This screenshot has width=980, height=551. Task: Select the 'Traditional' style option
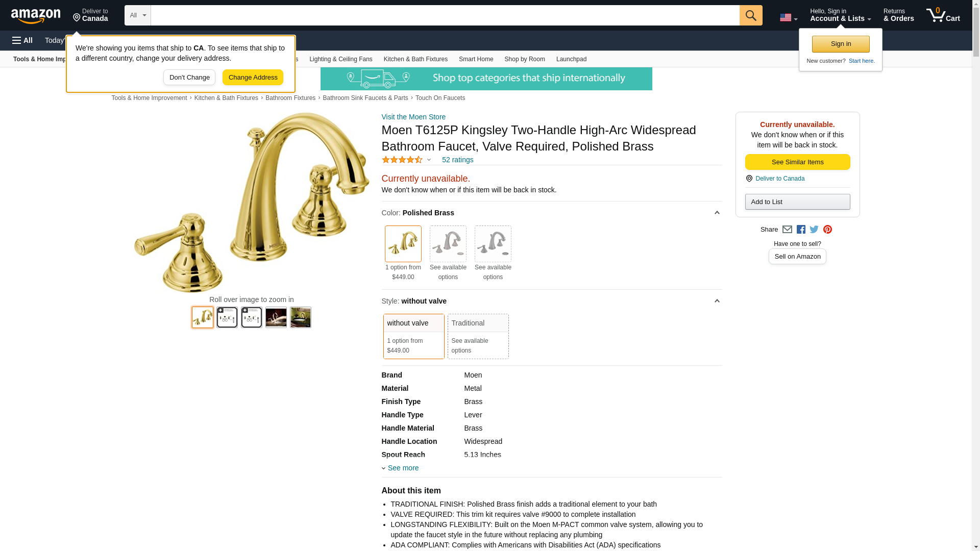point(478,336)
